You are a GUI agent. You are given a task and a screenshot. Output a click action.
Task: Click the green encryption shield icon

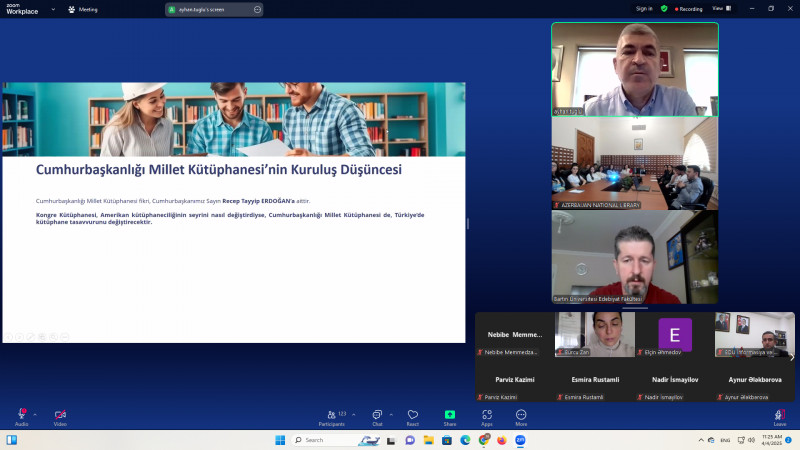[664, 8]
